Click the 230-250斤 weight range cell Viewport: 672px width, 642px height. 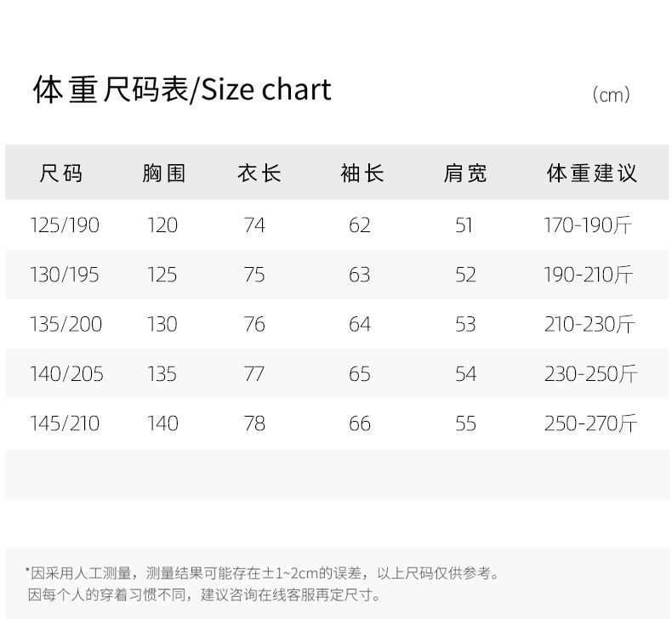(x=590, y=374)
